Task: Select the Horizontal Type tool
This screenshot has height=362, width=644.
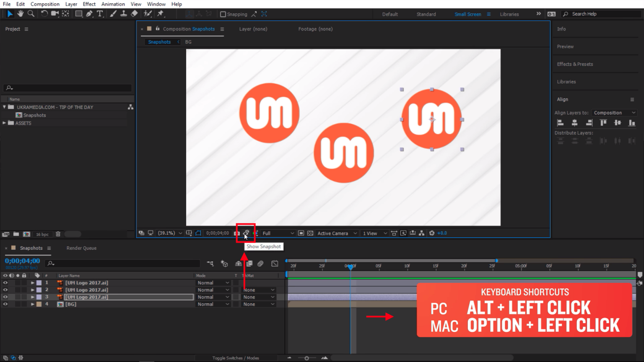Action: [100, 14]
